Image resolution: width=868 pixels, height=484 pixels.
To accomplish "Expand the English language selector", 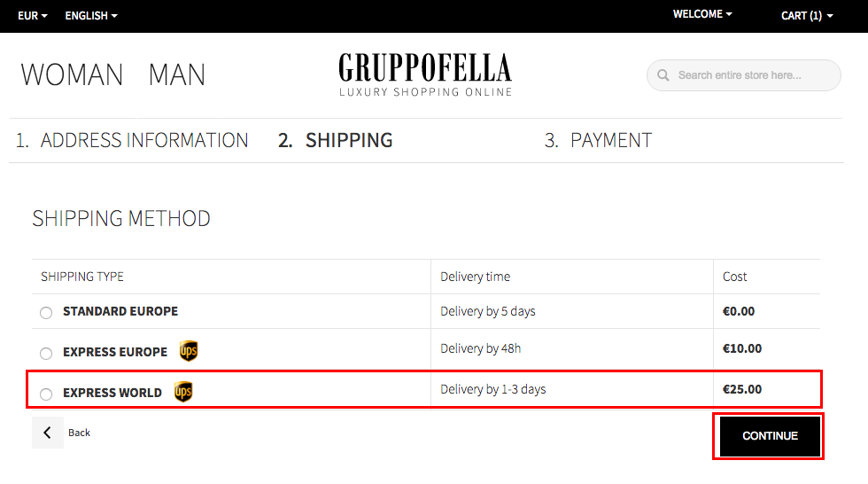I will pyautogui.click(x=91, y=15).
